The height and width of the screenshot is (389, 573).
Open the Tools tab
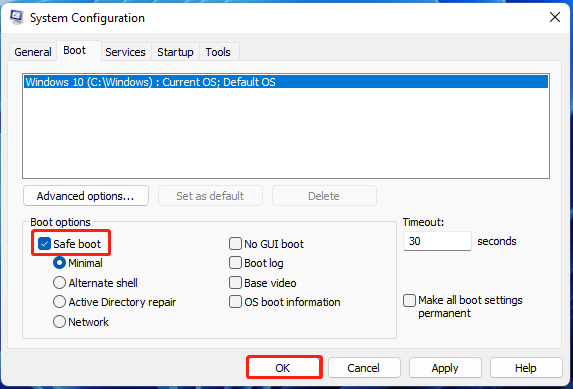(x=218, y=52)
